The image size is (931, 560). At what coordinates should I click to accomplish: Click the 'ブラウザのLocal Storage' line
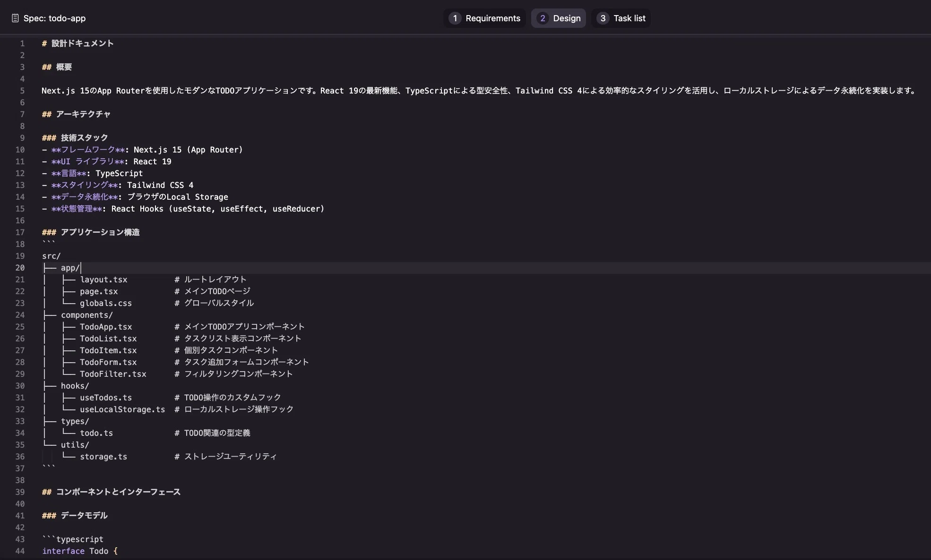click(x=135, y=197)
